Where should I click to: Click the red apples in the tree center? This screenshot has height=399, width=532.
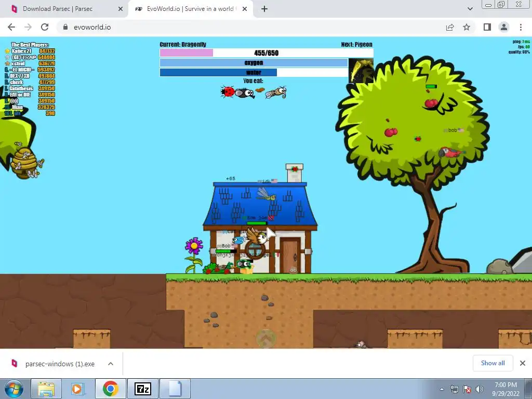pos(391,131)
